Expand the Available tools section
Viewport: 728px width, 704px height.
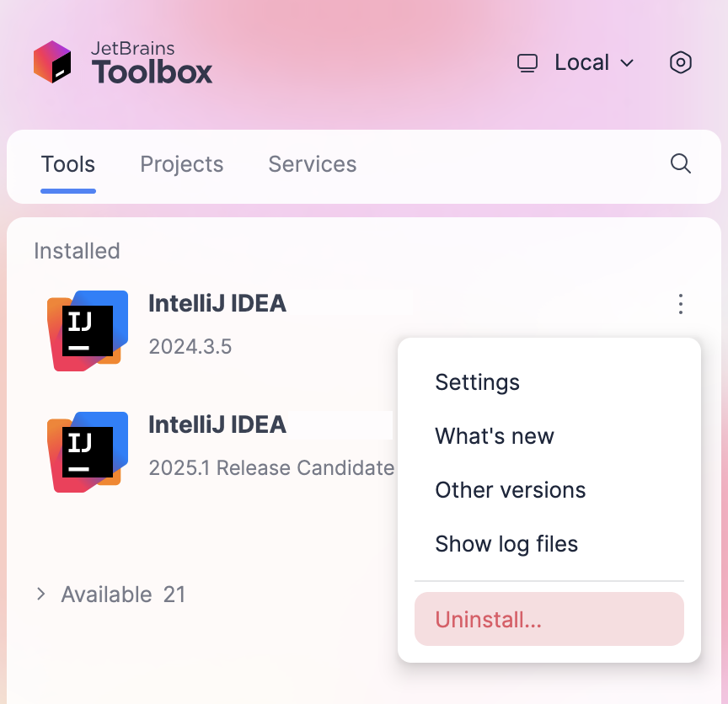pos(40,594)
